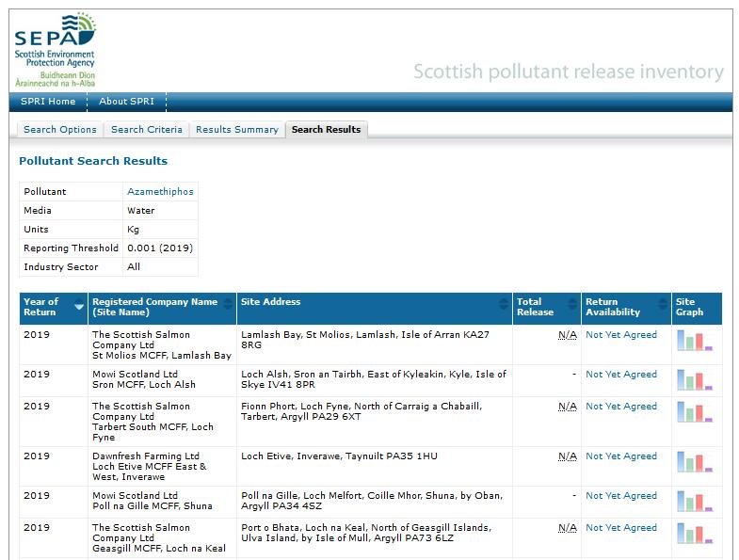Click N/A total release for St Molios row

pyautogui.click(x=568, y=335)
